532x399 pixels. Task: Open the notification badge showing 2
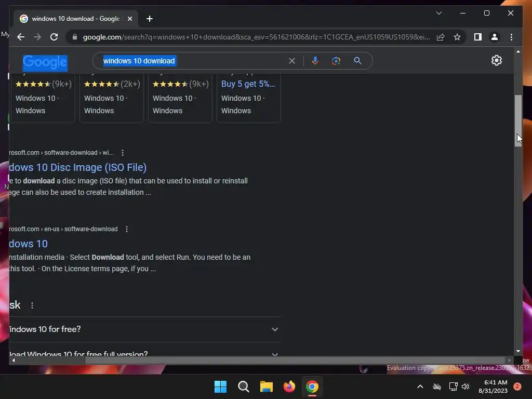517,386
